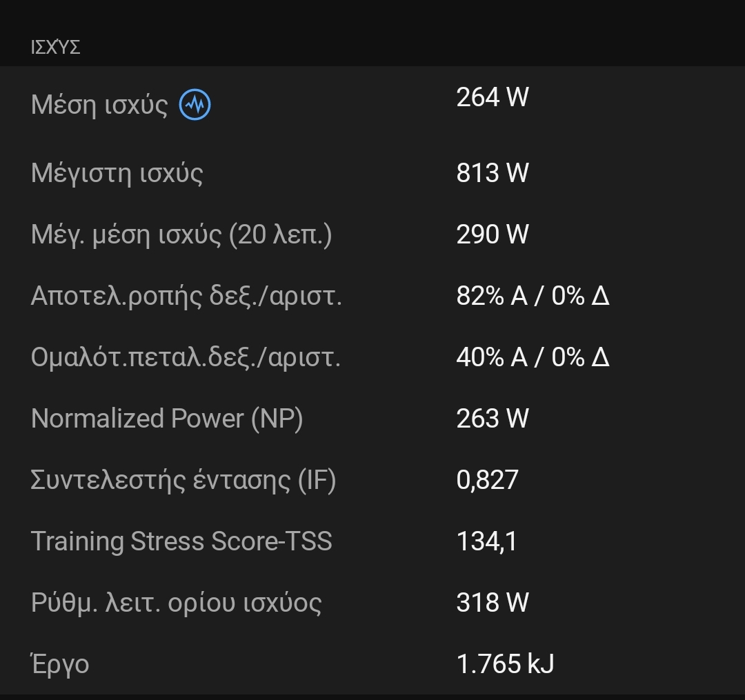This screenshot has height=700, width=745.
Task: Tap the 813 W maximum power value
Action: [x=493, y=173]
